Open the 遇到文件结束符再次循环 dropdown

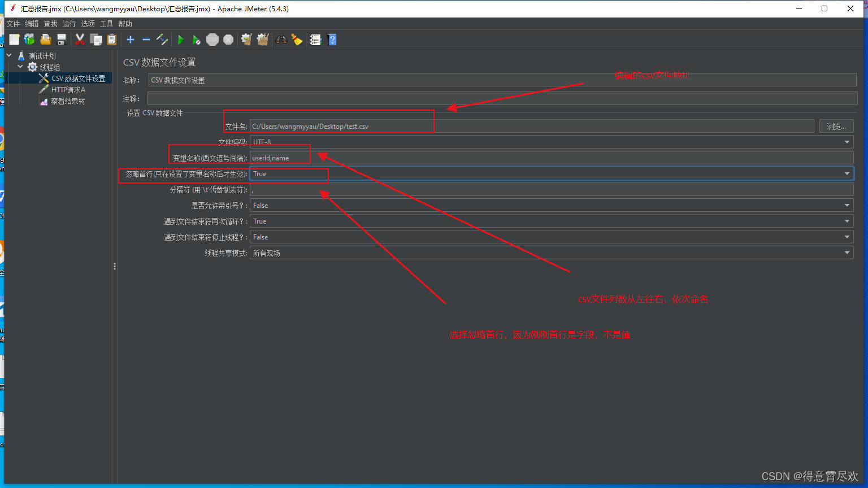pos(552,221)
